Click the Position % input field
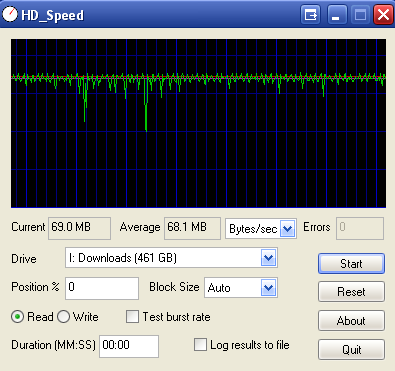 [102, 288]
